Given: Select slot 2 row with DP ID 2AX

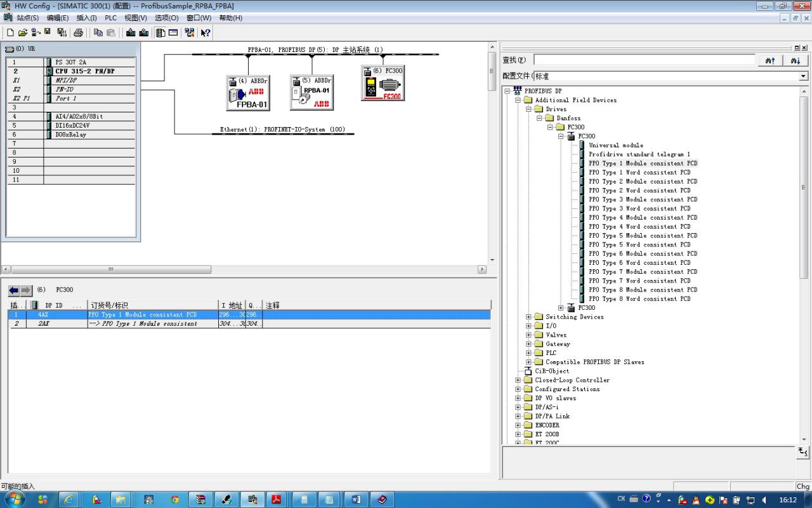Looking at the screenshot, I should (x=249, y=324).
